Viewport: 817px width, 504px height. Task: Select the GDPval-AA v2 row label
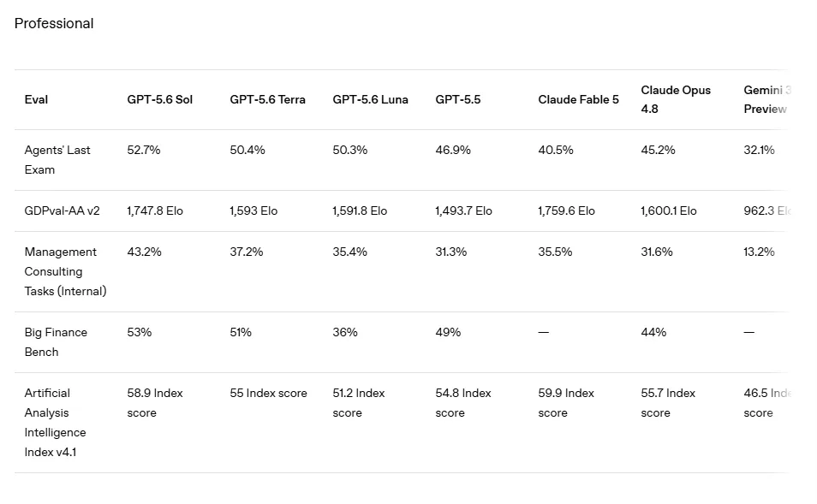(62, 210)
